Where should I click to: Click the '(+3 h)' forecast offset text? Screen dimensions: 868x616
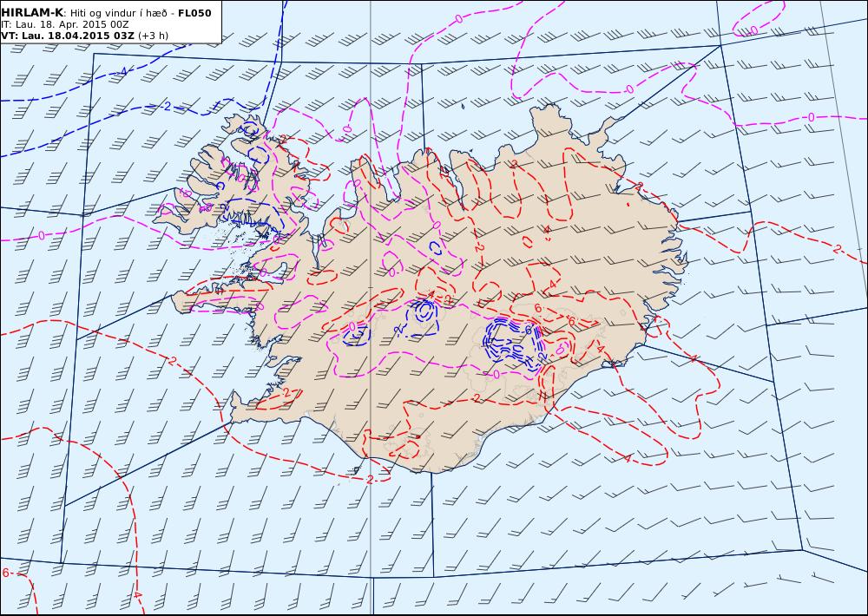pyautogui.click(x=153, y=36)
